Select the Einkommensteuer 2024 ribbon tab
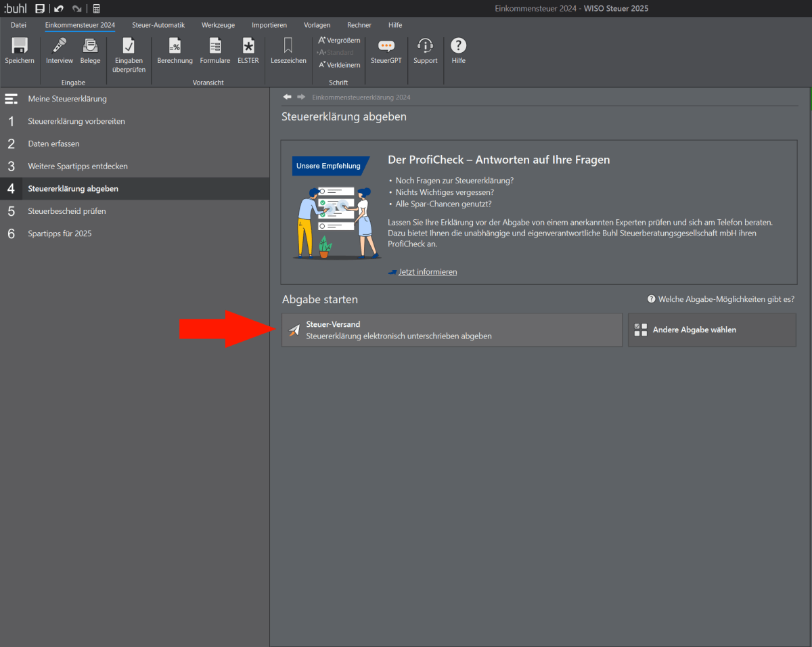812x647 pixels. click(80, 25)
